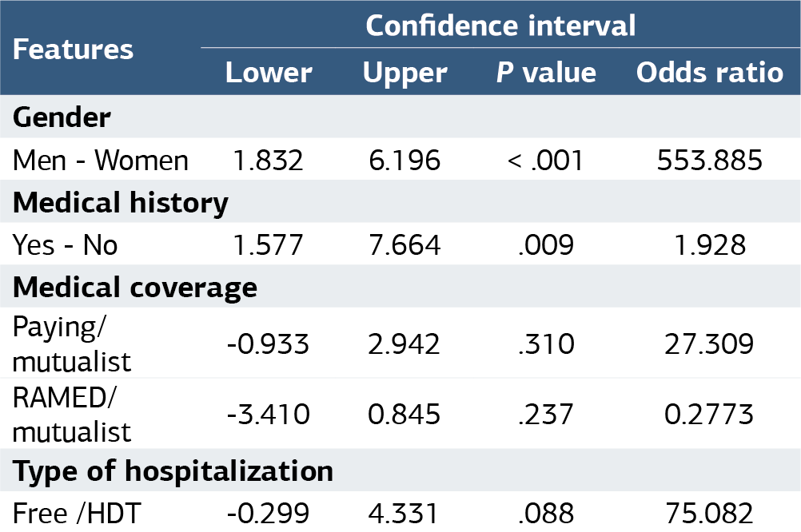Click the lower bound value -3.410
801x532 pixels.
(268, 414)
